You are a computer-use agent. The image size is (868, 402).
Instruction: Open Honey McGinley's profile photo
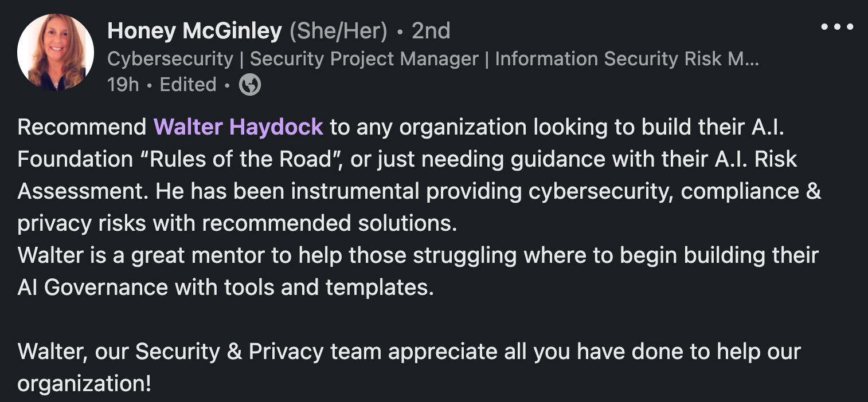pos(56,52)
